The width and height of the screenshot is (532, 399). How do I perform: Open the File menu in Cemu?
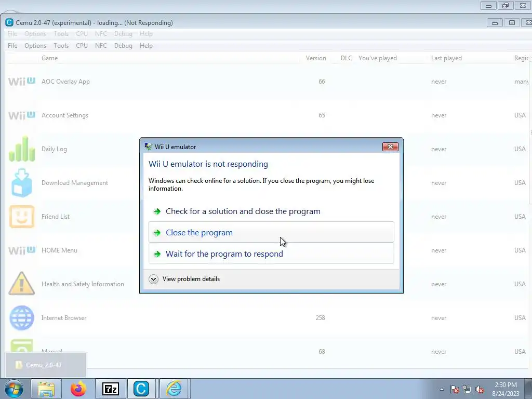(x=12, y=46)
